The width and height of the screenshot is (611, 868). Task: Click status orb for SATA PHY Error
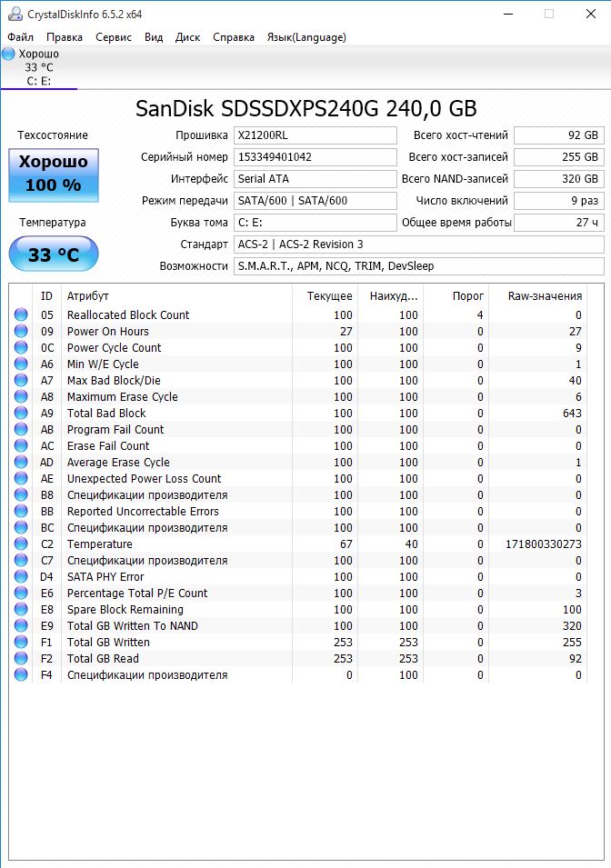pos(21,576)
